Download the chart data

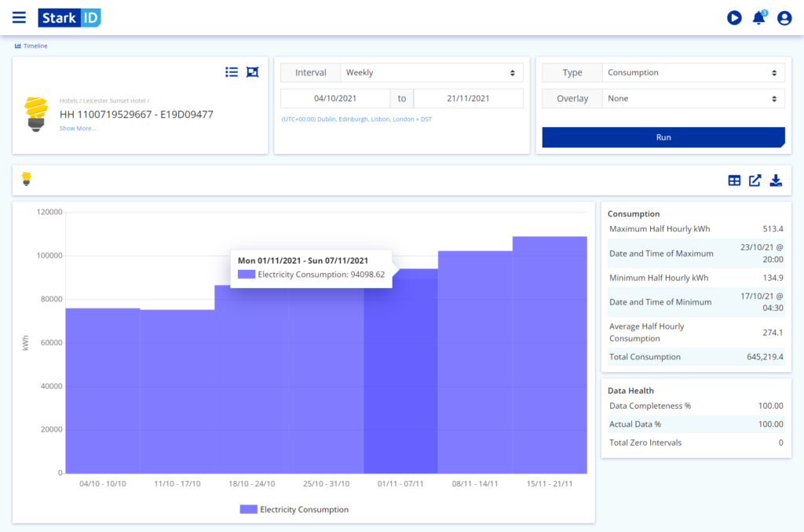point(776,180)
